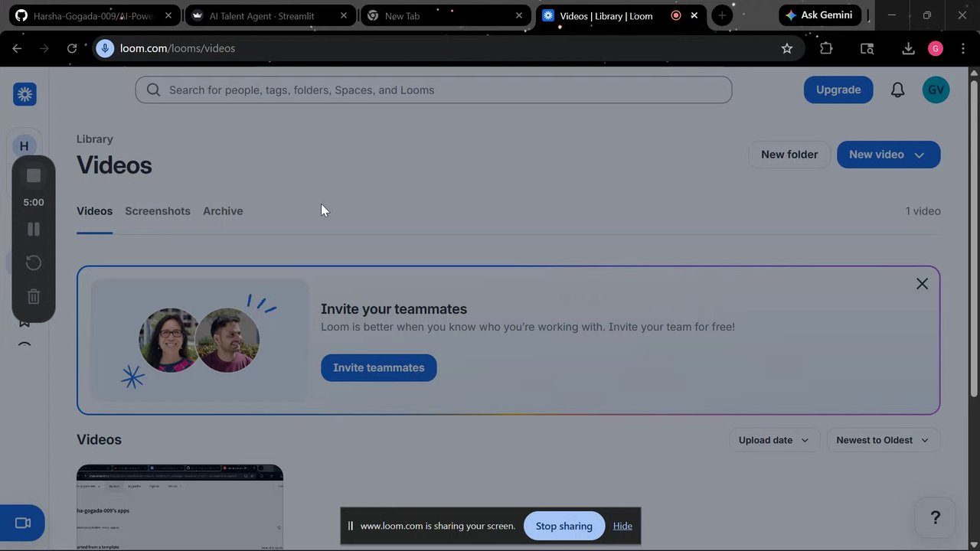Screen dimensions: 980x551
Task: Open a new browser tab
Action: click(721, 15)
